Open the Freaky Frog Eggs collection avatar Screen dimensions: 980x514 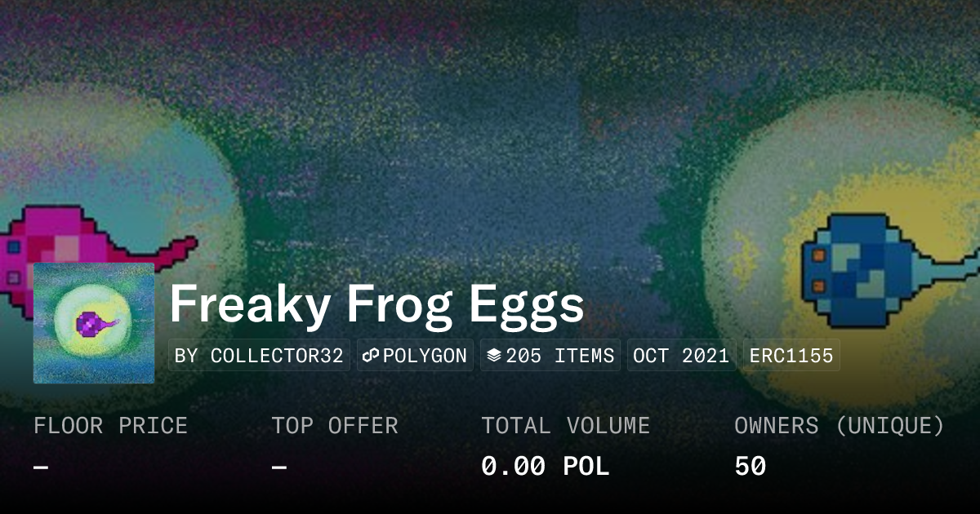(x=94, y=323)
